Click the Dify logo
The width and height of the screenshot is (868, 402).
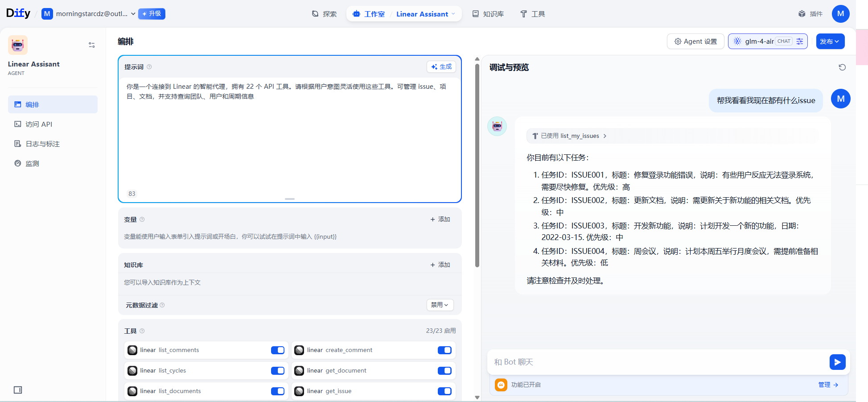[x=18, y=13]
